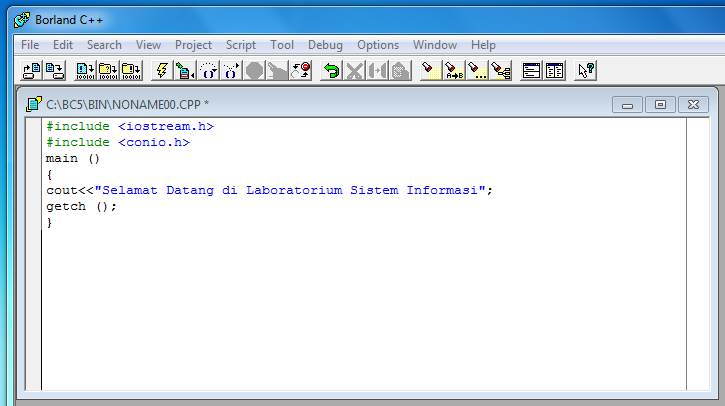Click the getch (); line
This screenshot has width=725, height=406.
pos(81,206)
